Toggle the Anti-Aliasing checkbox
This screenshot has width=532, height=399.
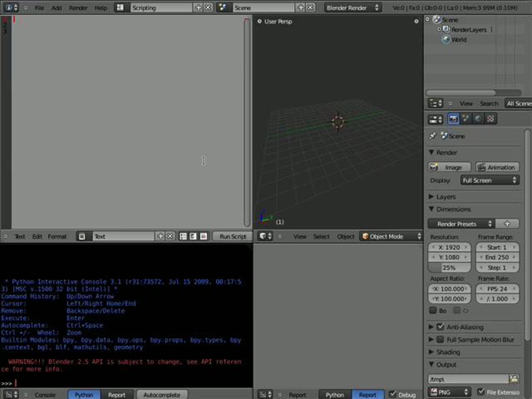tap(440, 327)
